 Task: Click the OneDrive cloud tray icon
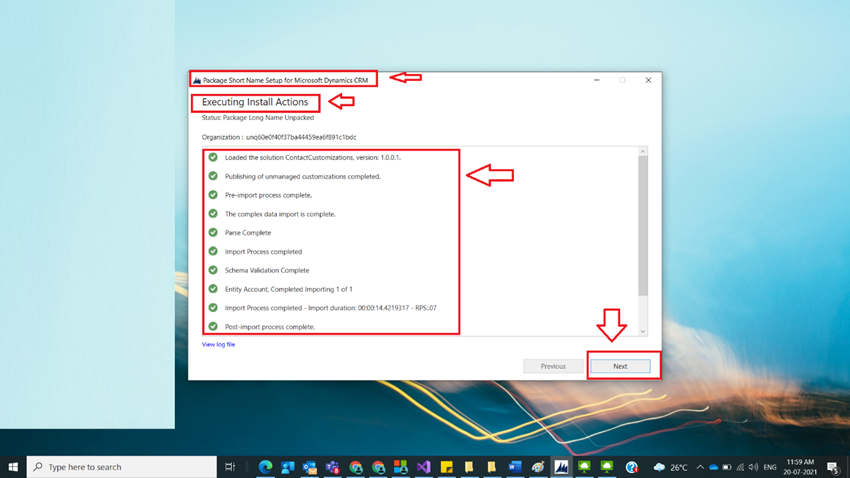[x=713, y=467]
